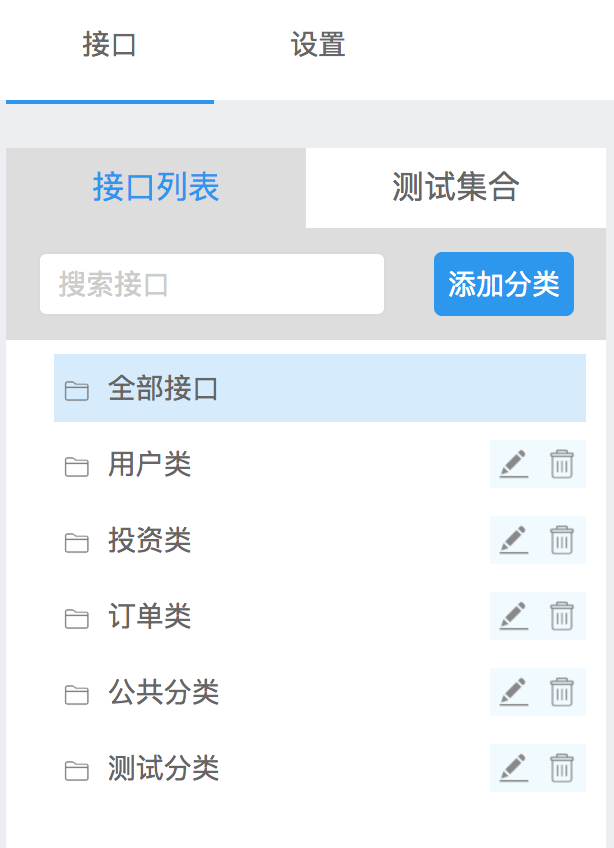Edit the 测试分类 category with pencil icon

point(514,769)
